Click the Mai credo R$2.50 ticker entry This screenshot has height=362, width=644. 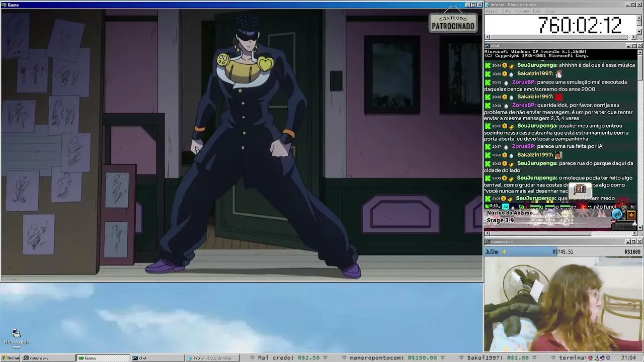click(x=288, y=358)
